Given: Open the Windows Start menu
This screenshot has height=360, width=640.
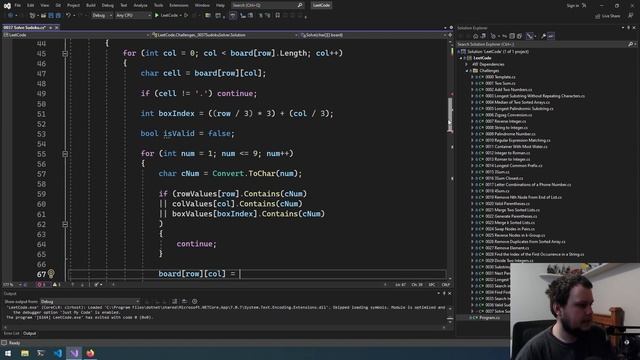Looking at the screenshot, I should coord(8,353).
